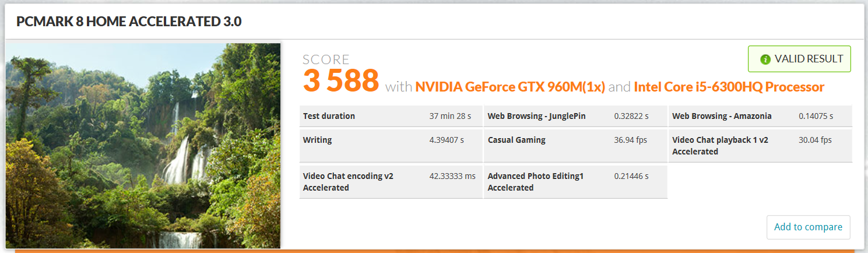Click the 30.04 fps playback value

tap(815, 140)
